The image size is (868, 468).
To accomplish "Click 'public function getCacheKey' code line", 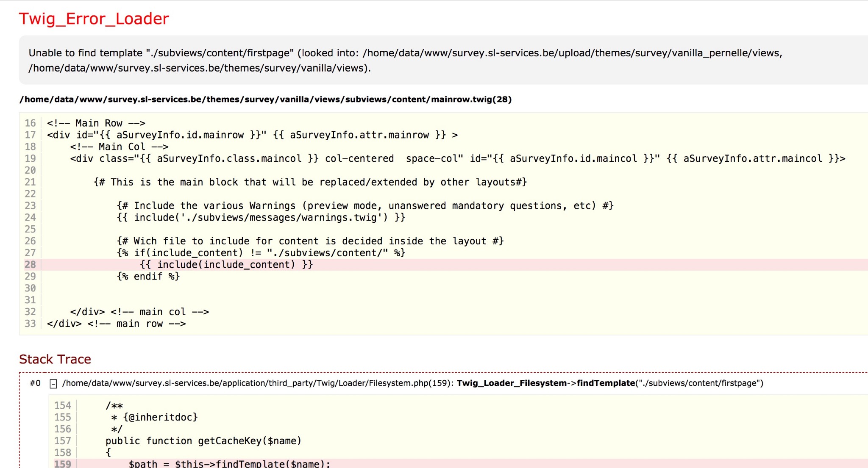I will [x=203, y=441].
